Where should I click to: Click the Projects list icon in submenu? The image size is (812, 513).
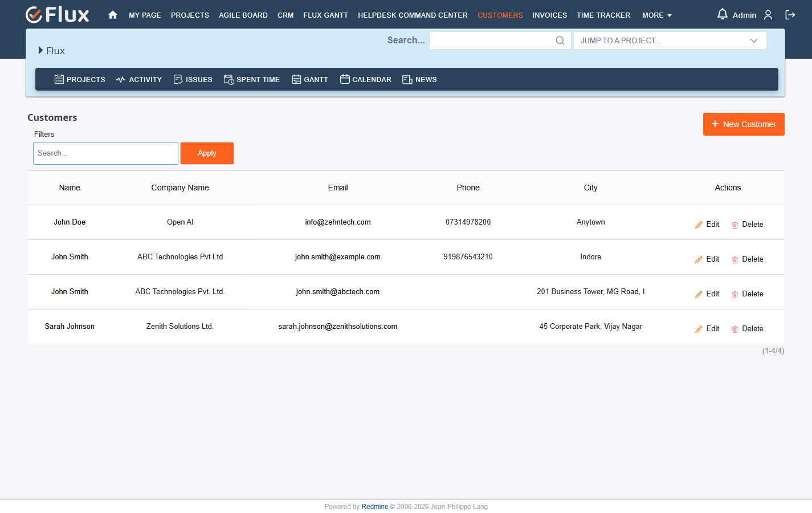coord(59,79)
